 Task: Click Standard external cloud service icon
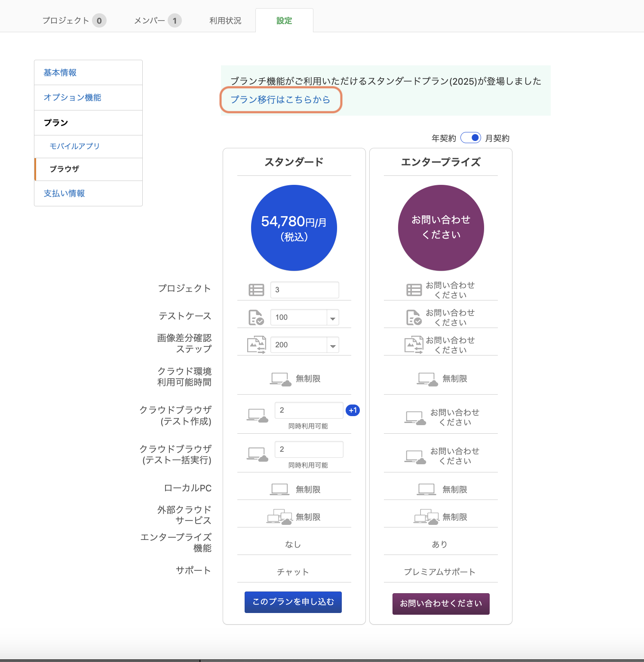(279, 517)
